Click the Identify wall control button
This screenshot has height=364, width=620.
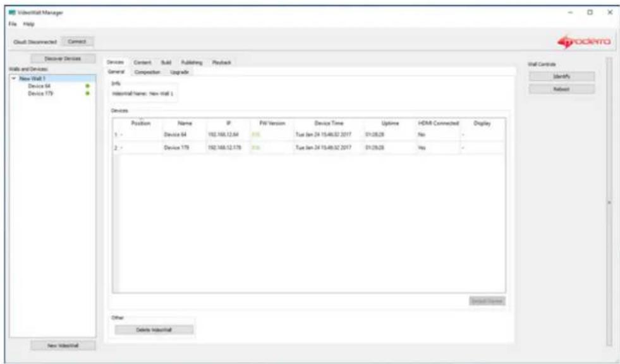pos(562,76)
